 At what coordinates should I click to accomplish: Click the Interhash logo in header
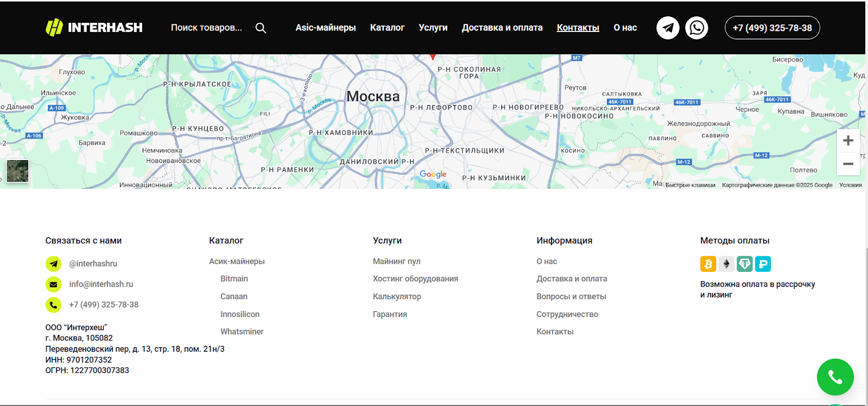click(94, 27)
